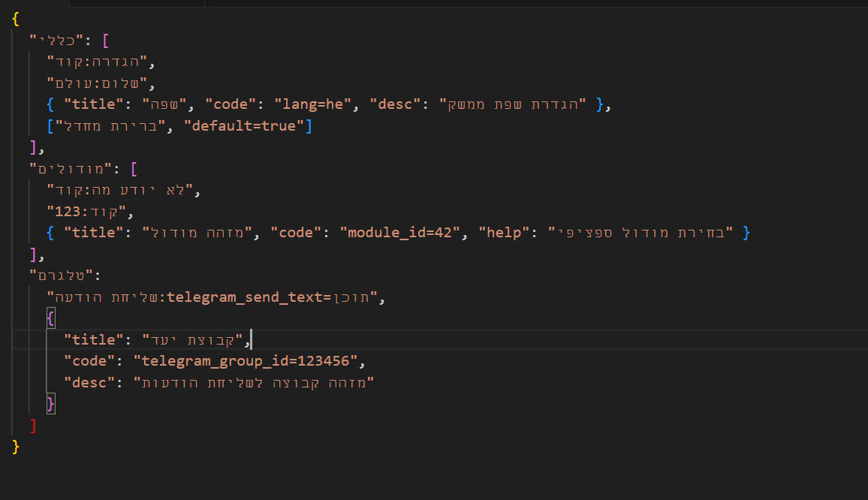Click the "ברירת מחדל" array string
Screen dimensions: 868x500
pyautogui.click(x=114, y=126)
